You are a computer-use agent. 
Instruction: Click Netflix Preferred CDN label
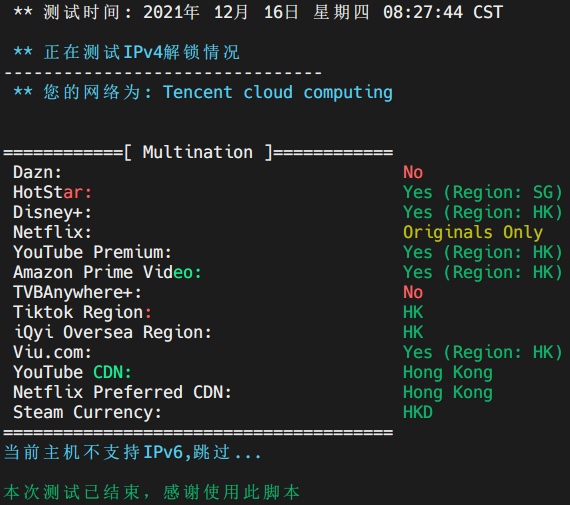[x=122, y=392]
